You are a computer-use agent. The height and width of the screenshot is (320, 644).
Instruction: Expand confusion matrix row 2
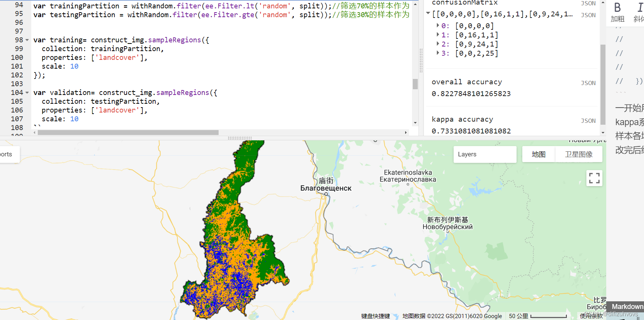pos(438,43)
